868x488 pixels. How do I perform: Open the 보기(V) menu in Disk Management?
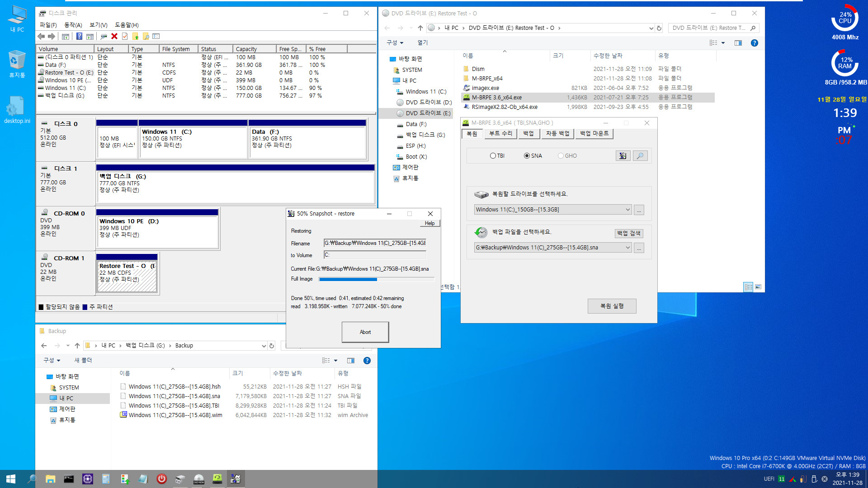click(98, 25)
